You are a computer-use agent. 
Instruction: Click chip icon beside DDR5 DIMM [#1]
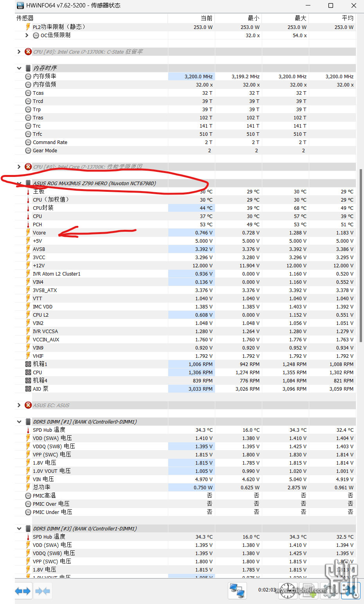(28, 422)
